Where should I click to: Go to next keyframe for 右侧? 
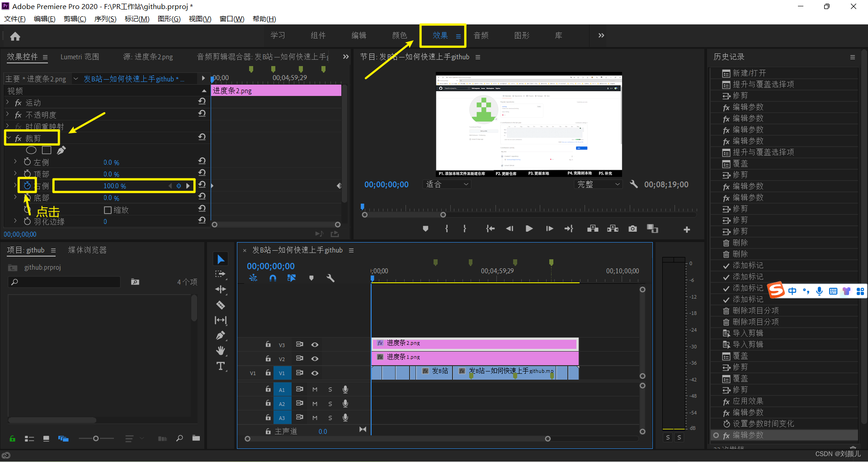click(x=188, y=186)
